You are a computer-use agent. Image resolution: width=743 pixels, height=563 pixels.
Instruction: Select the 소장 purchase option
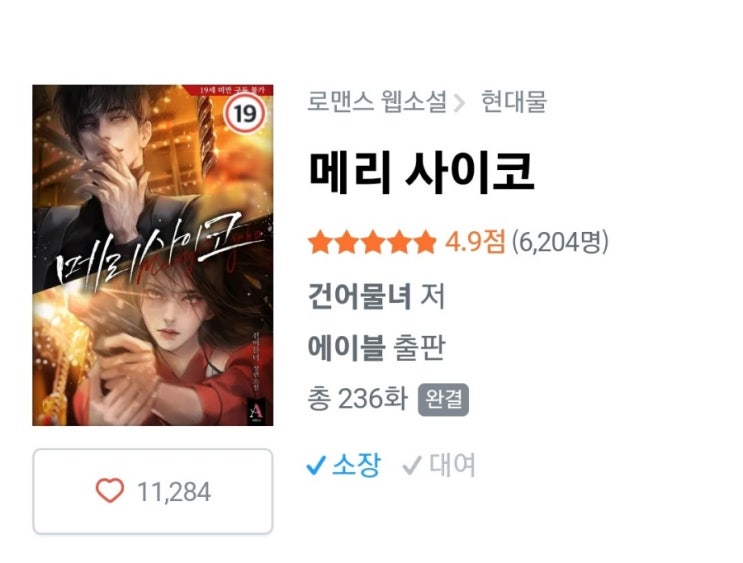344,465
